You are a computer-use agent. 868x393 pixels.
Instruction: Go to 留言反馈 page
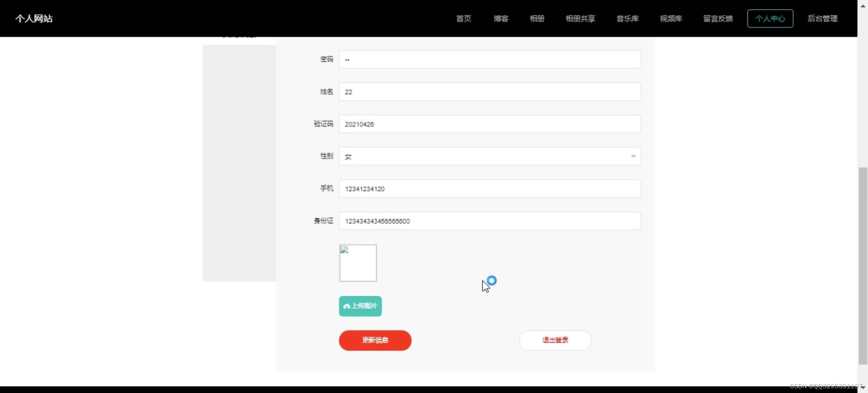(718, 19)
